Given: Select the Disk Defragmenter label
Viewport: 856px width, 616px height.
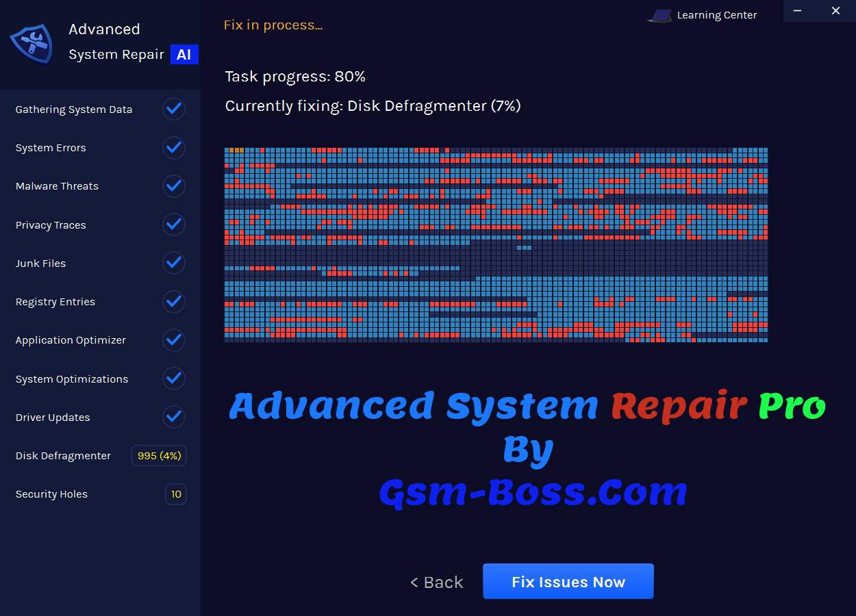Looking at the screenshot, I should [x=63, y=456].
